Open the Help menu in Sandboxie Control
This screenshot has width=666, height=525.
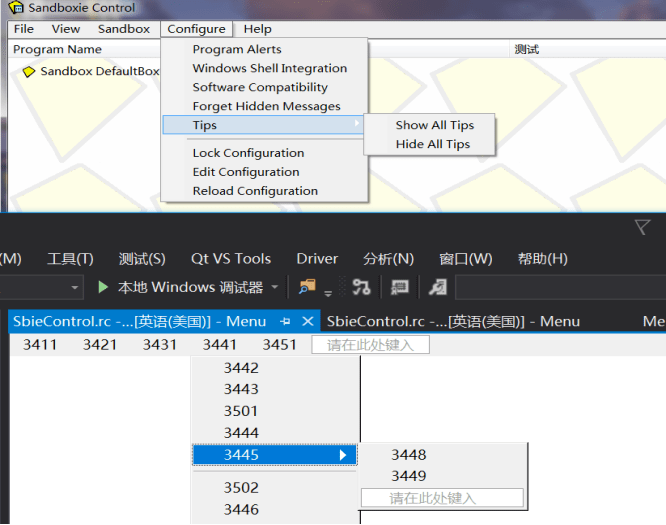(257, 29)
